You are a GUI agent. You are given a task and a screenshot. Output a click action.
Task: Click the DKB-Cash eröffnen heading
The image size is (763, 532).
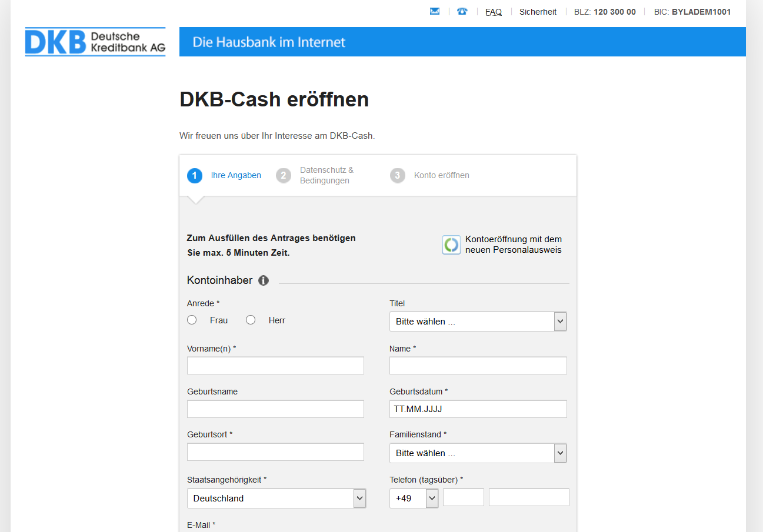point(274,99)
